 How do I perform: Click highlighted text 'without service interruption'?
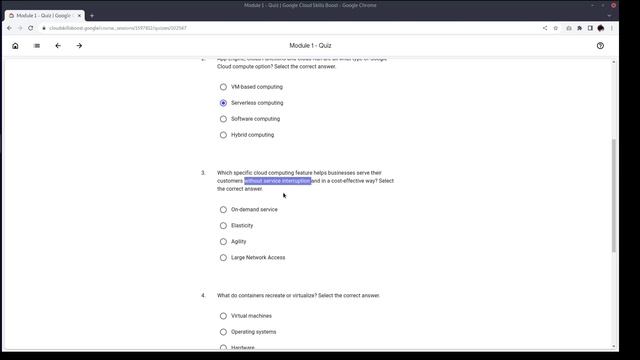278,181
